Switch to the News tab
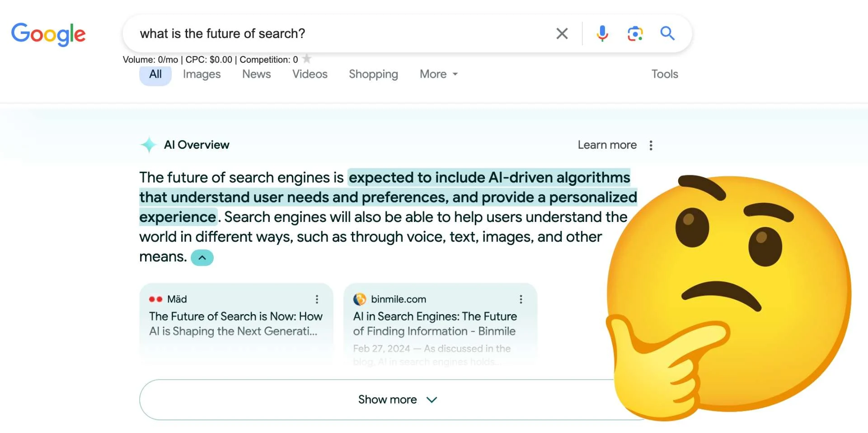Screen dimensions: 868x433 (256, 74)
